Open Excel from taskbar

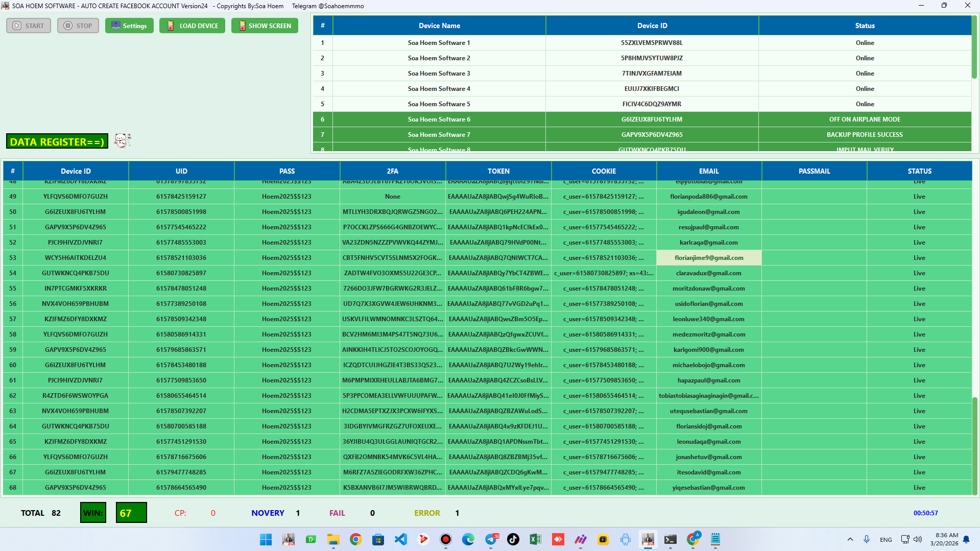(x=536, y=539)
